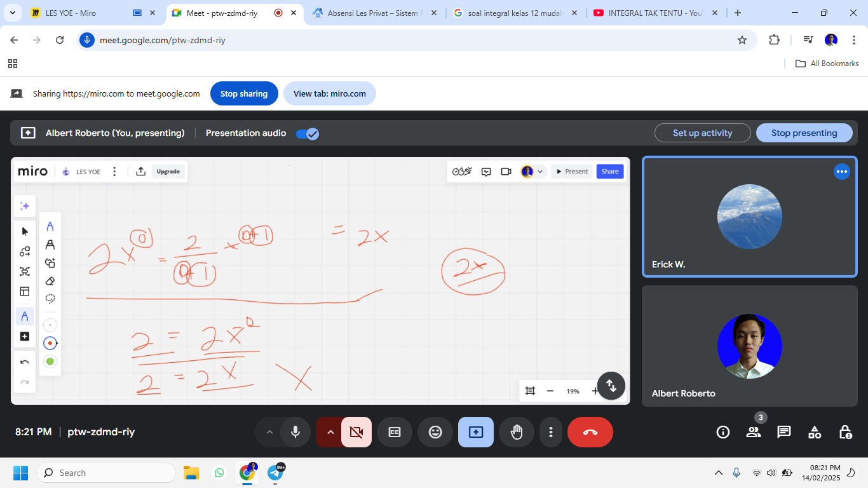Open Miro comments reactions icon

click(x=486, y=172)
